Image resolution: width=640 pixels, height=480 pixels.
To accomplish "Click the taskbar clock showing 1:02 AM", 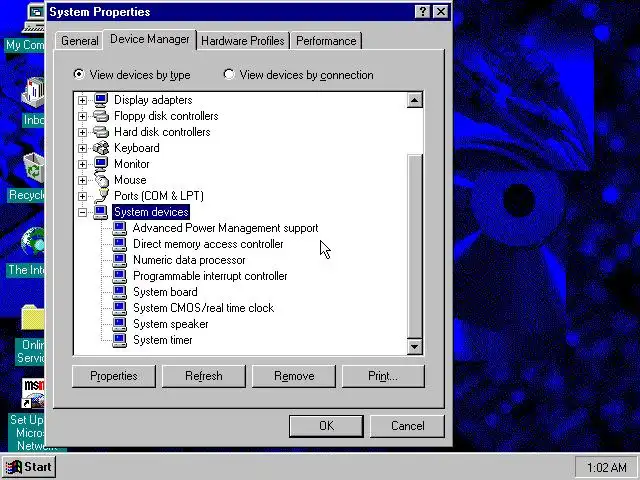I will tap(607, 467).
